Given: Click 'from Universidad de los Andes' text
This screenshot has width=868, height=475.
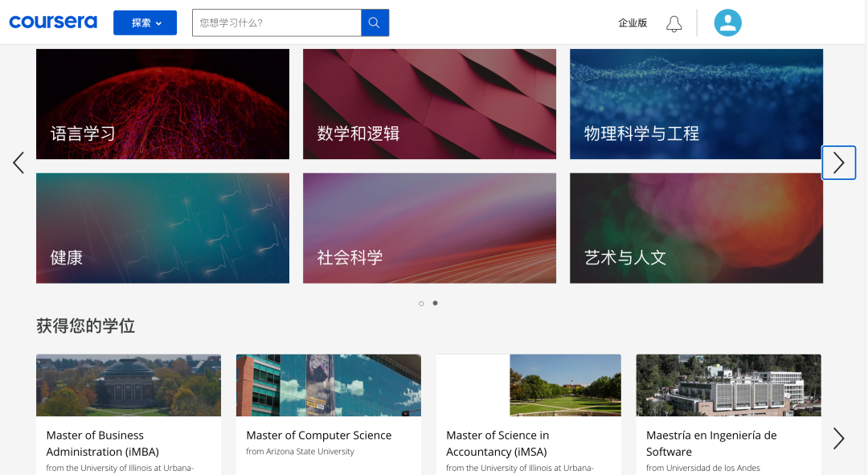Looking at the screenshot, I should coord(703,468).
